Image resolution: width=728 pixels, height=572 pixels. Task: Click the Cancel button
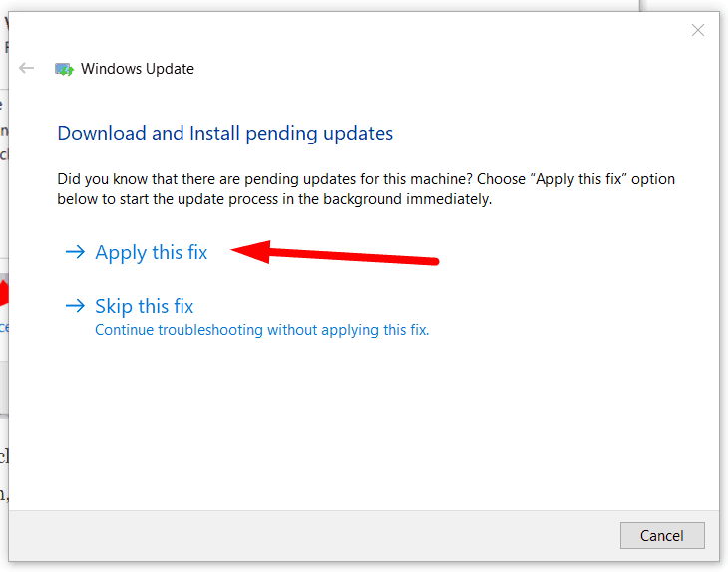pos(662,535)
